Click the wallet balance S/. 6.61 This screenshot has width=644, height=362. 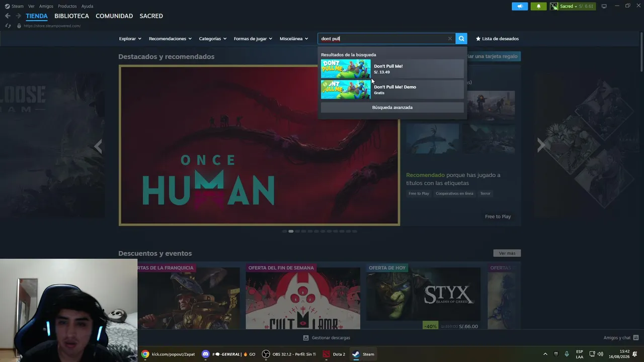(x=586, y=6)
